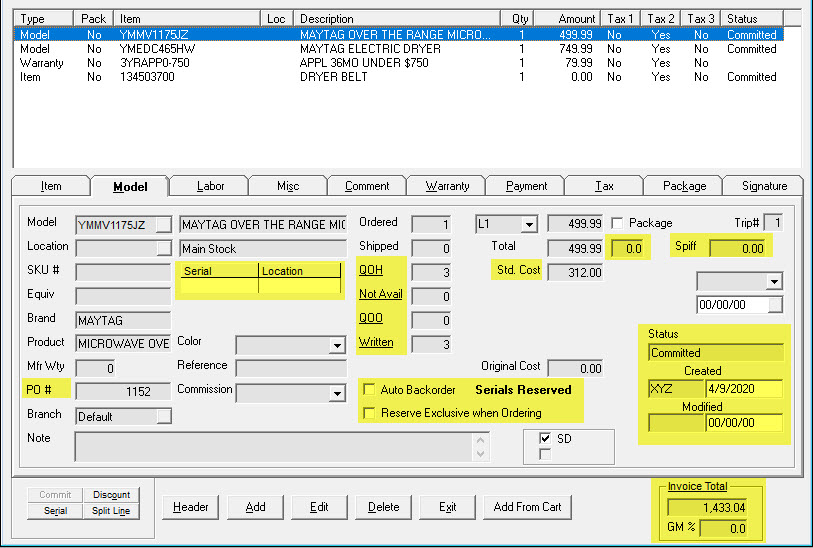Select the YMEDC465HW dryer row

click(x=398, y=49)
